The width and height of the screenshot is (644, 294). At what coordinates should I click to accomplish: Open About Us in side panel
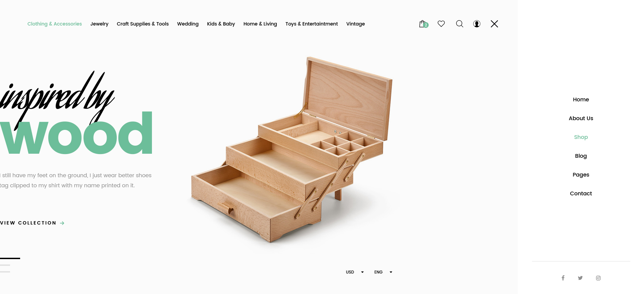(581, 118)
